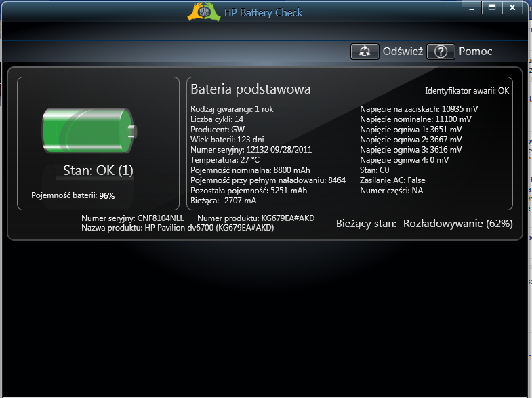Click Napięcie nominalne: 11100 mV line

tap(415, 119)
